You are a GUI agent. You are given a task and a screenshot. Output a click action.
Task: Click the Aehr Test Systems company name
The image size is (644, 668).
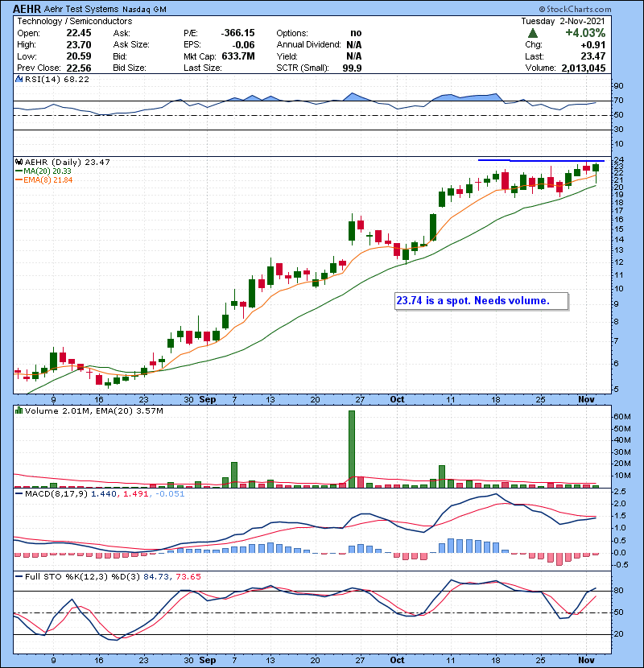(81, 9)
